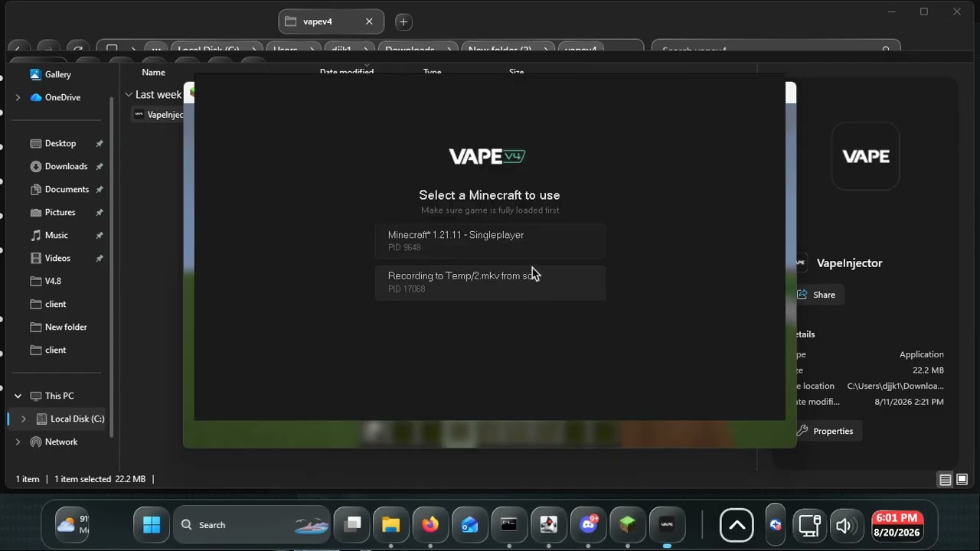Open the volume tray icon

(845, 525)
